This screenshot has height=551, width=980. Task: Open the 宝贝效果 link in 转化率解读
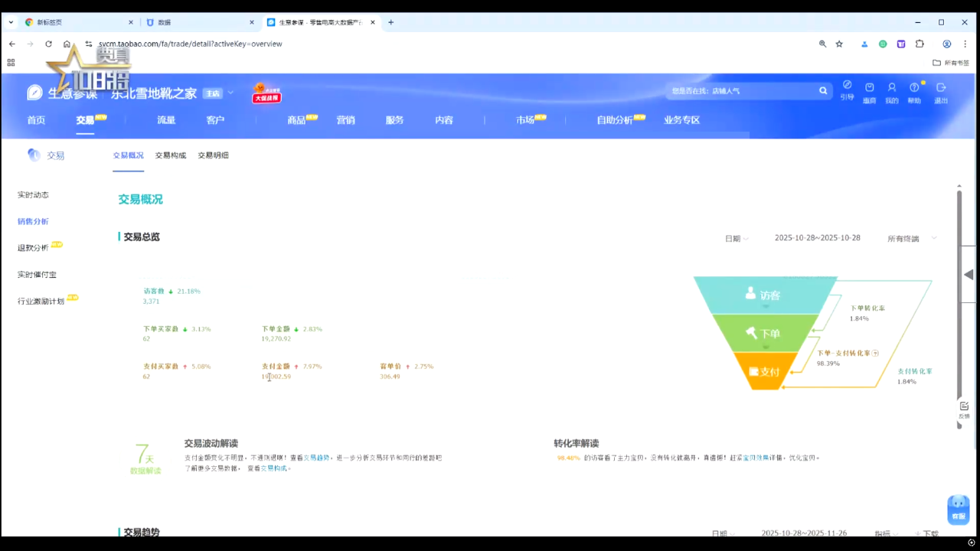tap(756, 458)
